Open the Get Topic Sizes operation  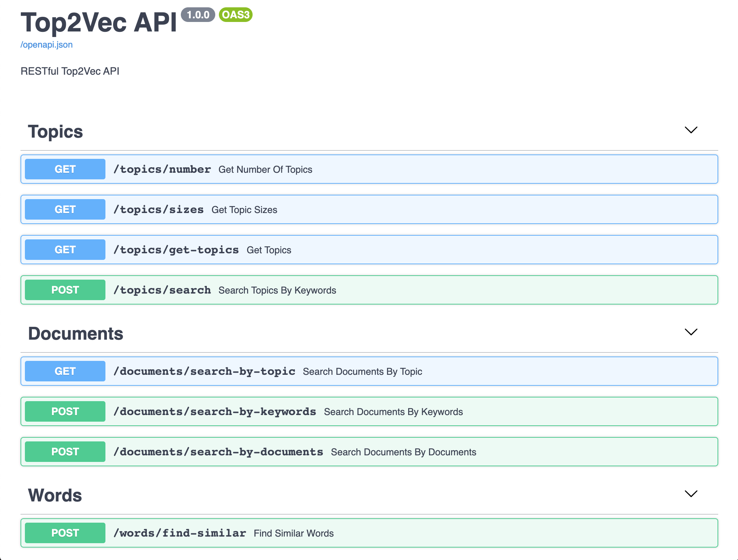(x=244, y=210)
